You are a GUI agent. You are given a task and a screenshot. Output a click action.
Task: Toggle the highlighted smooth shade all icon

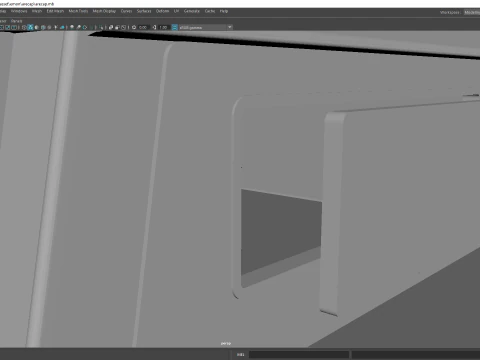click(30, 27)
